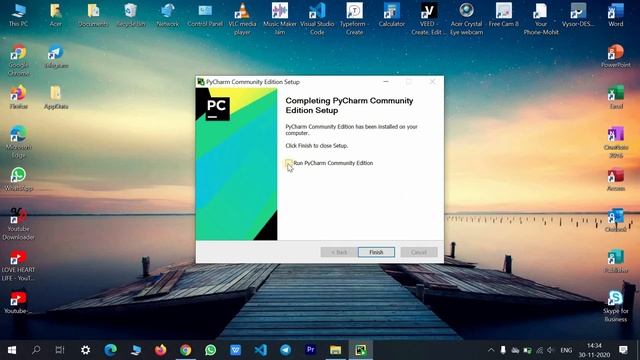Viewport: 640px width, 360px height.
Task: Check the Run PyCharm Community Edition checkbox
Action: tap(289, 163)
